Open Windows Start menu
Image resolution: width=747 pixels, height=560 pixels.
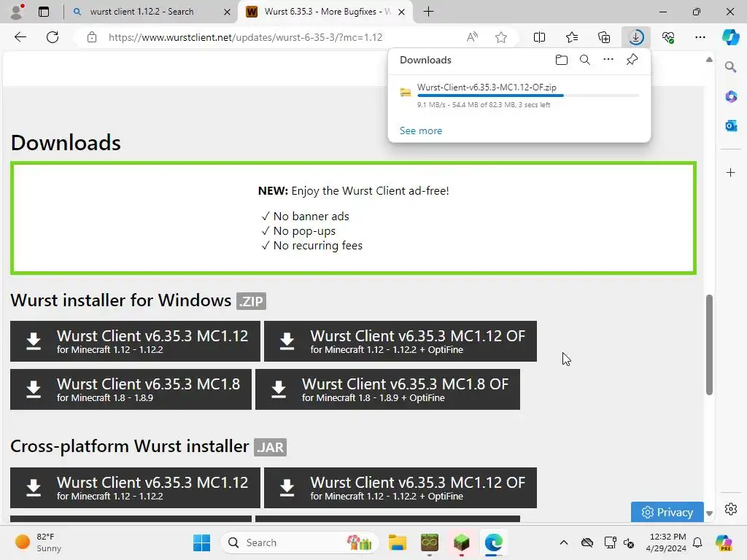(201, 542)
